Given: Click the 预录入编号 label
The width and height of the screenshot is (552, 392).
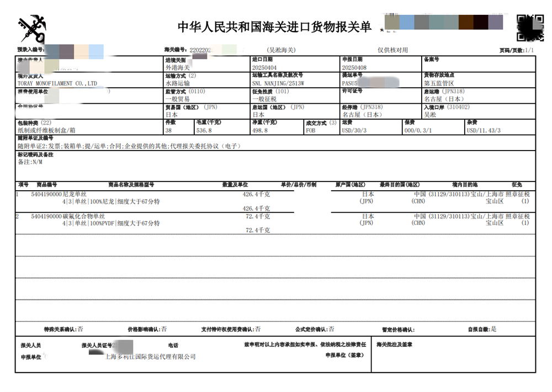Looking at the screenshot, I should pyautogui.click(x=31, y=50).
